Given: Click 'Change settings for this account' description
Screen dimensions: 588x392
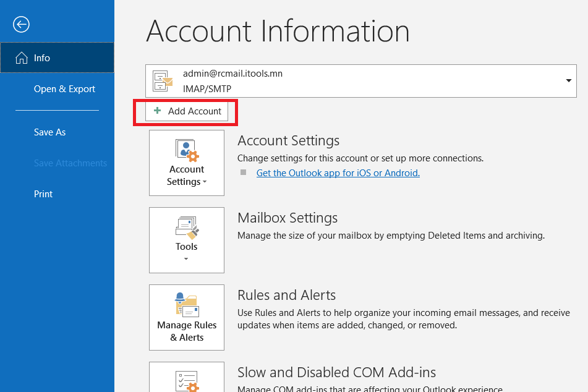Looking at the screenshot, I should pyautogui.click(x=360, y=158).
